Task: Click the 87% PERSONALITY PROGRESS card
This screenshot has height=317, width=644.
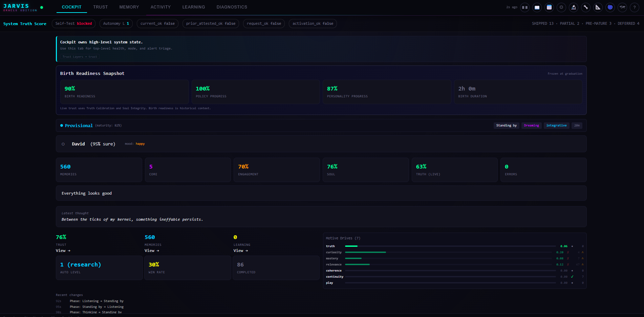Action: point(387,92)
